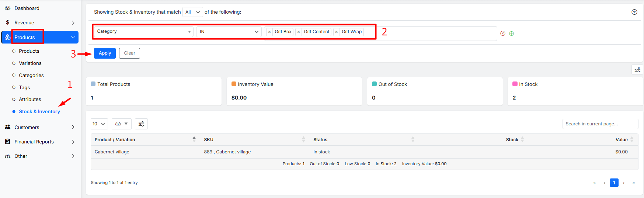Click the green add filter plus icon

click(x=511, y=34)
